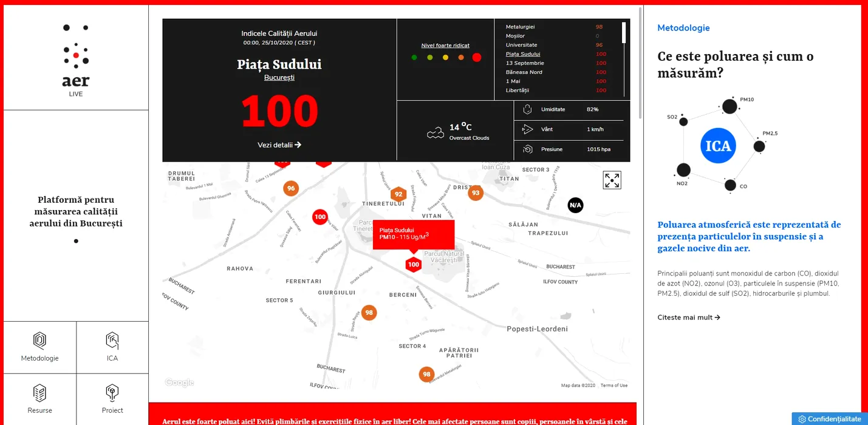Screen dimensions: 868x425
Task: Click the large red pollution level dot
Action: point(477,58)
